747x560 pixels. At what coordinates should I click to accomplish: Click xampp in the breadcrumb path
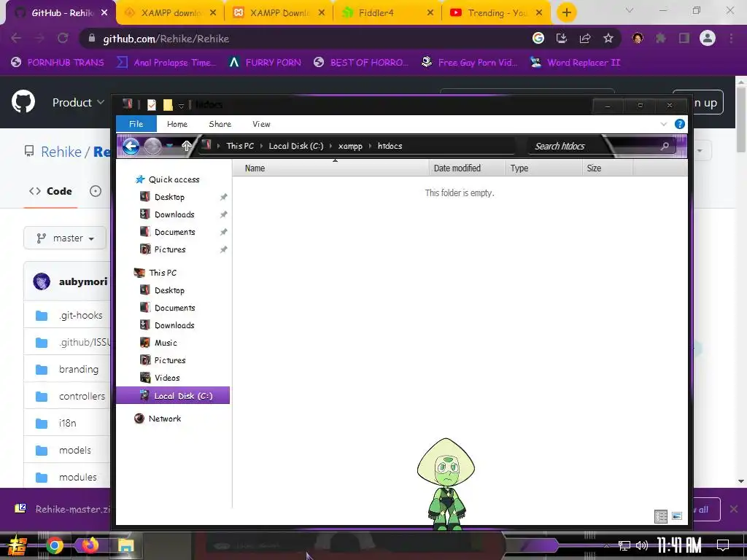(x=350, y=146)
